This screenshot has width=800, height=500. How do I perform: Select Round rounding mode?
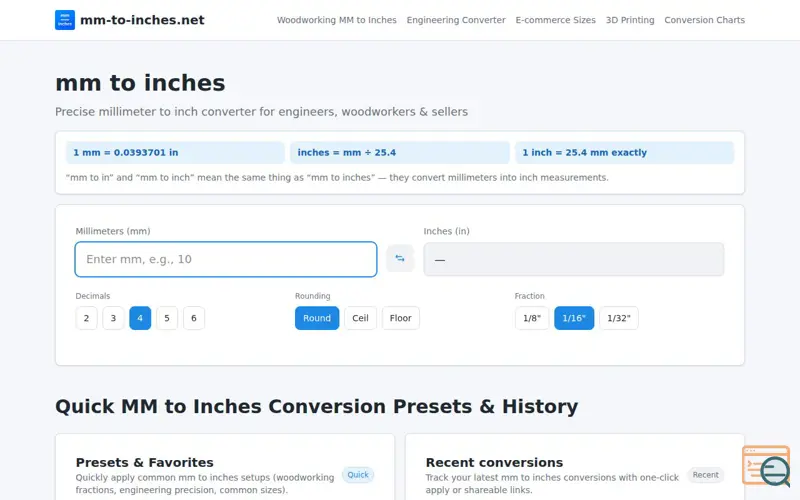pyautogui.click(x=317, y=318)
